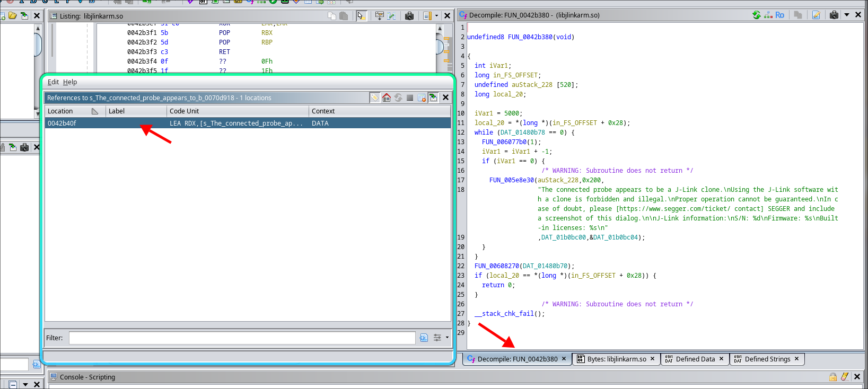This screenshot has height=389, width=868.
Task: Click the green refresh icon in the Decompile panel
Action: (x=757, y=15)
